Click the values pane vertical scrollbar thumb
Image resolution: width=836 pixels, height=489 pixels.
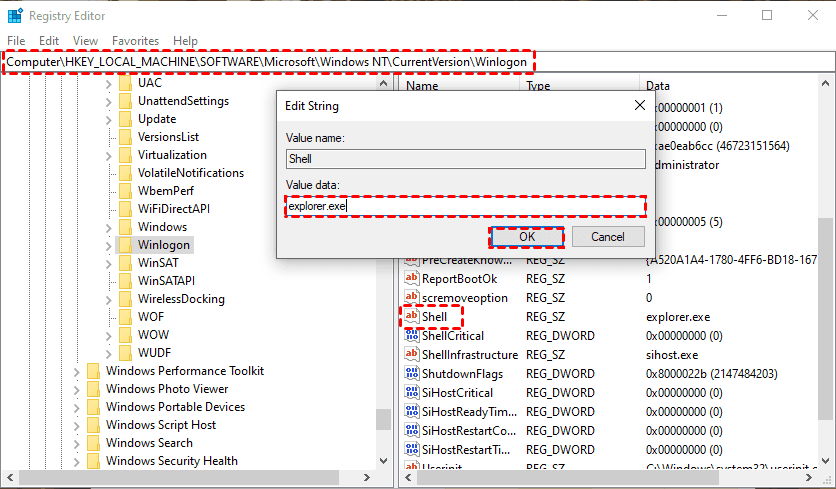[824, 318]
